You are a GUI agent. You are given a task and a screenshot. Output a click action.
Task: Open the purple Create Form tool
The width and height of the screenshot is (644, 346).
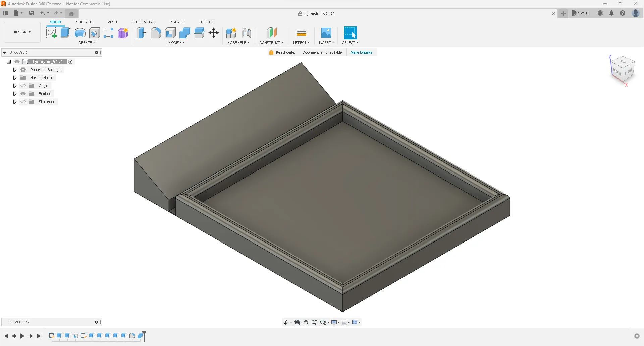123,33
